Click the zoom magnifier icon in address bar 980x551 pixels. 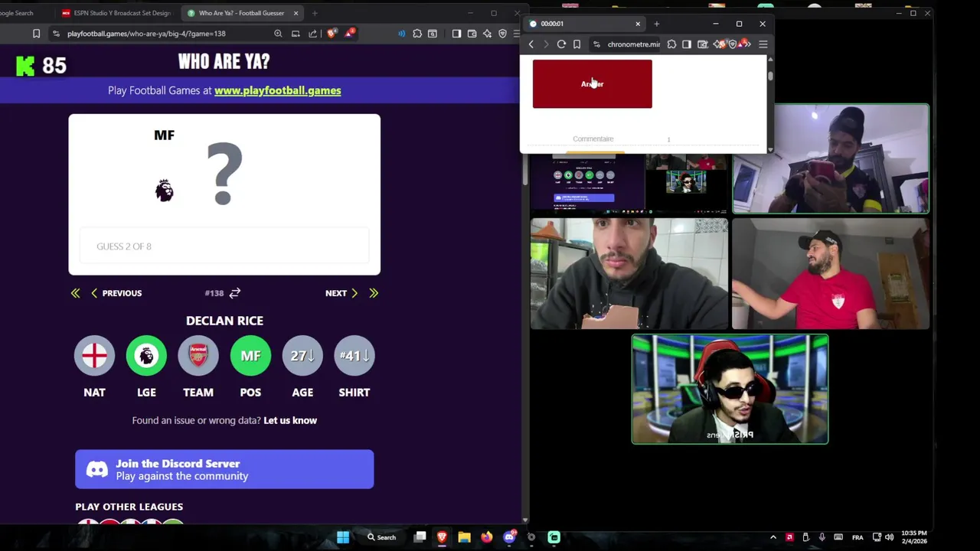point(278,34)
